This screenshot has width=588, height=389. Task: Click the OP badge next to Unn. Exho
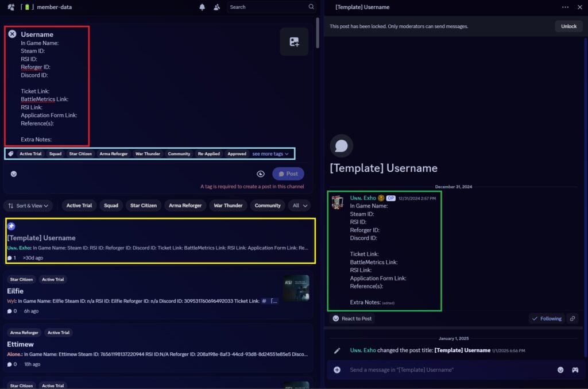coord(390,198)
